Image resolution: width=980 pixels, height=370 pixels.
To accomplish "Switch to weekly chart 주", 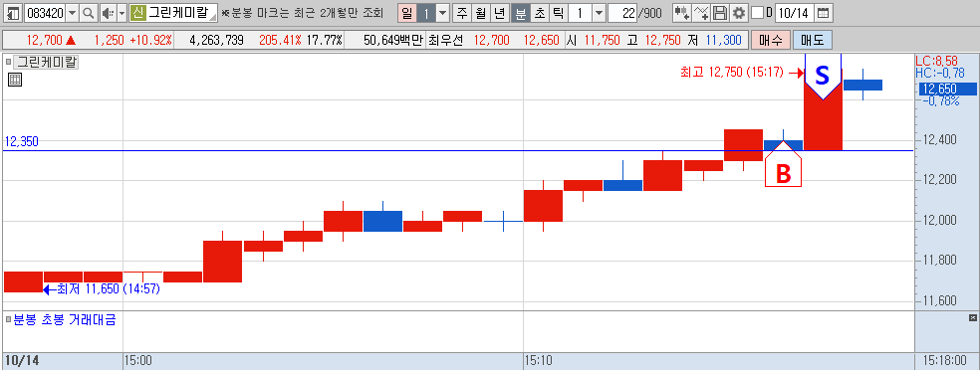I will 461,13.
